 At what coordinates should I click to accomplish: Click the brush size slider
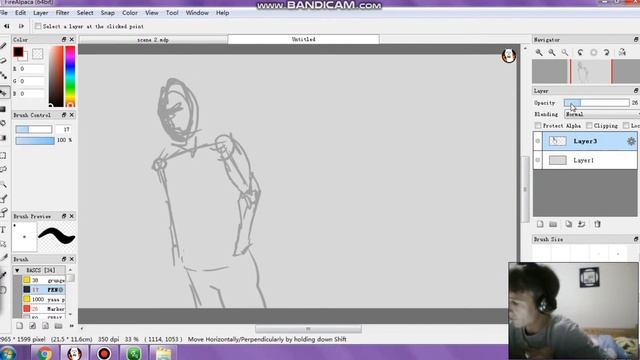click(x=34, y=129)
